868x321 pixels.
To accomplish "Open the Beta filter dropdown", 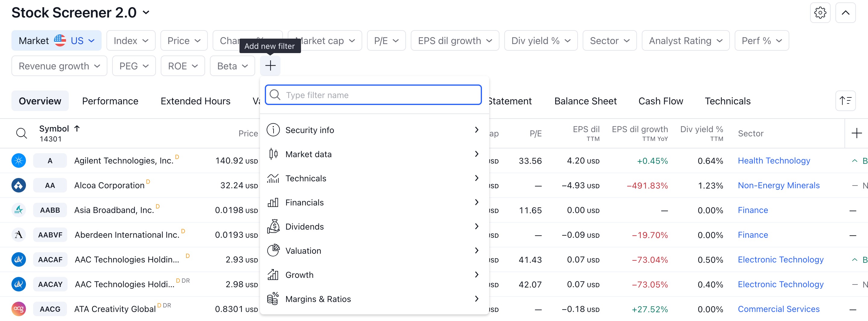I will coord(232,66).
